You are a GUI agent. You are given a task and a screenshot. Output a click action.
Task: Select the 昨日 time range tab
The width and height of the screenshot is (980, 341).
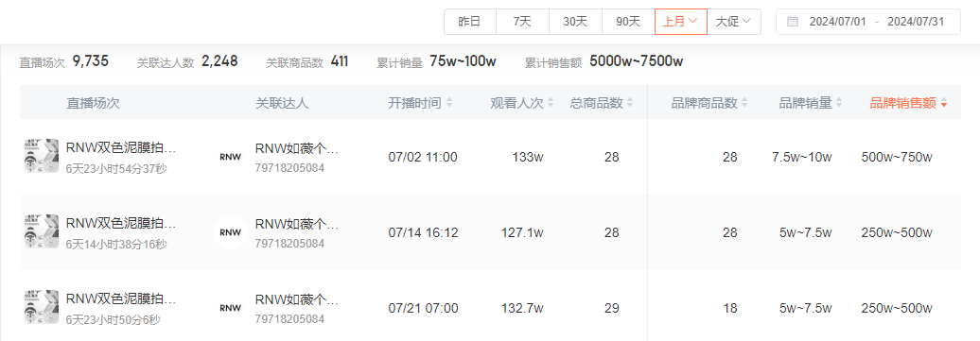pyautogui.click(x=470, y=22)
